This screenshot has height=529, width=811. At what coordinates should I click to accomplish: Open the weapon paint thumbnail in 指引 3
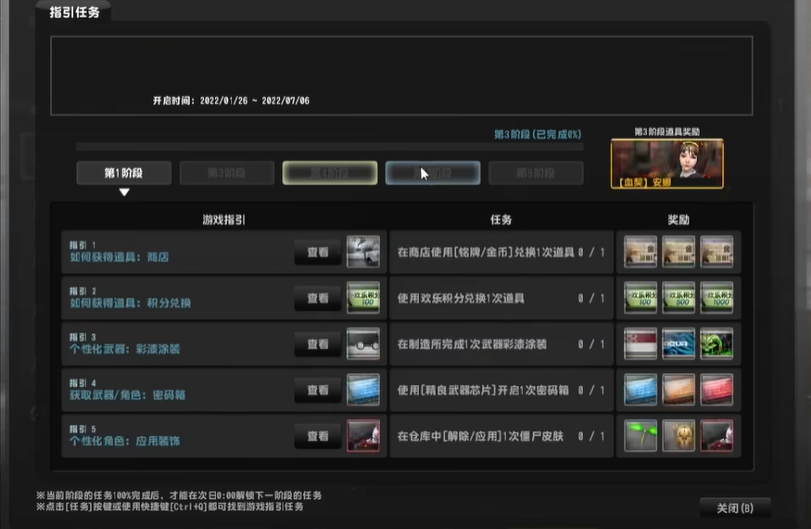pyautogui.click(x=363, y=344)
